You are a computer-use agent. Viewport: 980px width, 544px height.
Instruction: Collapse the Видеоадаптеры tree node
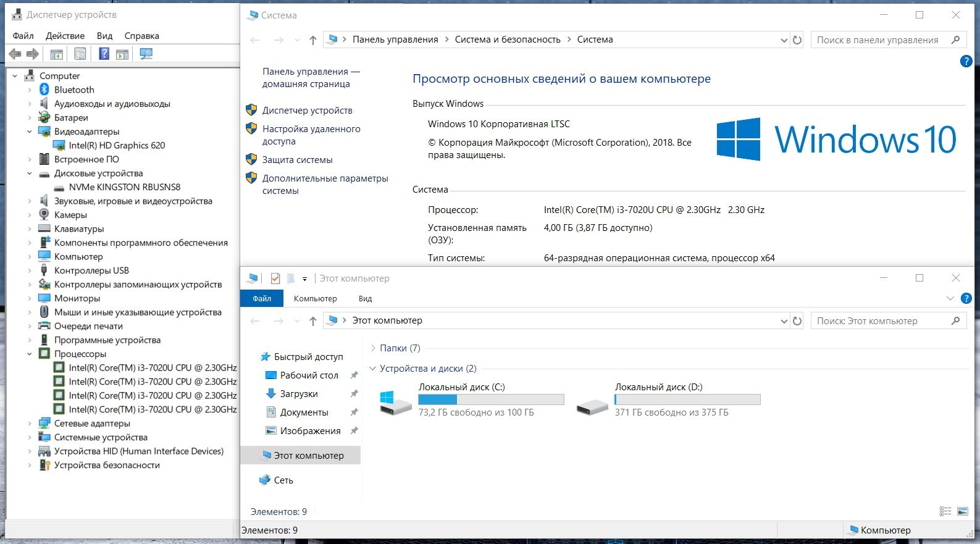(x=29, y=132)
